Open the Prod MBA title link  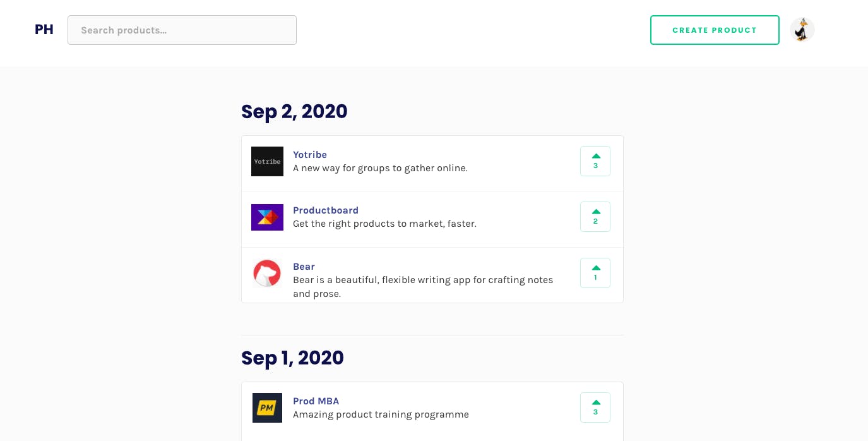coord(316,401)
